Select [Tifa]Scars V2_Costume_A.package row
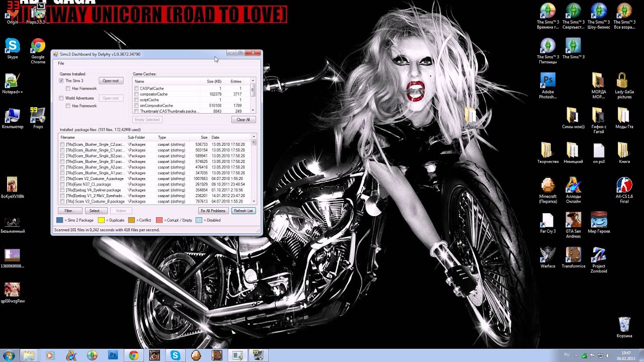The width and height of the screenshot is (644, 362). [155, 178]
